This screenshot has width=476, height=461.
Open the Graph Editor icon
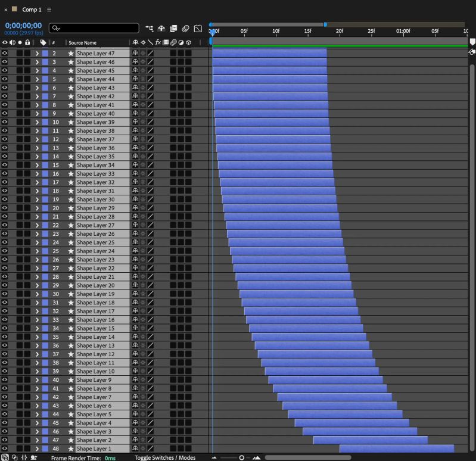pyautogui.click(x=198, y=29)
